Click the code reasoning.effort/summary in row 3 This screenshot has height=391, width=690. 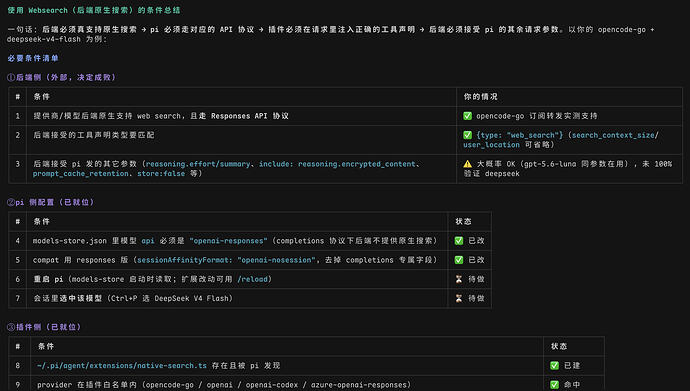tap(198, 164)
